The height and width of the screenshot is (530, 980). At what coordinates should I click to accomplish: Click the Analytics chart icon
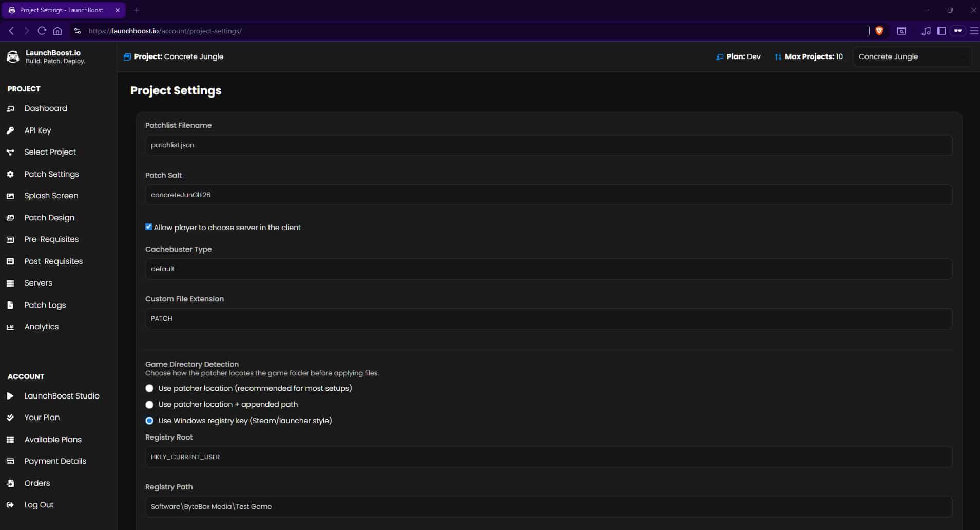pyautogui.click(x=10, y=327)
